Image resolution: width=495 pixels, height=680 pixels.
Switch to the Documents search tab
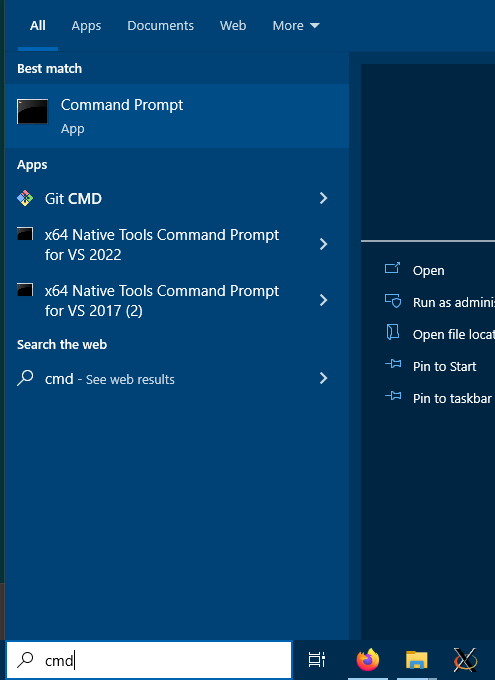161,26
